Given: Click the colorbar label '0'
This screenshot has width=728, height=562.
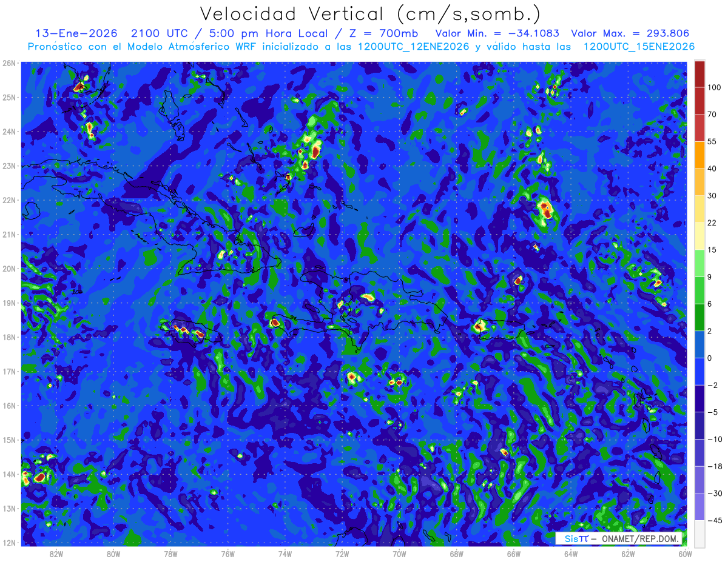Looking at the screenshot, I should tap(710, 357).
